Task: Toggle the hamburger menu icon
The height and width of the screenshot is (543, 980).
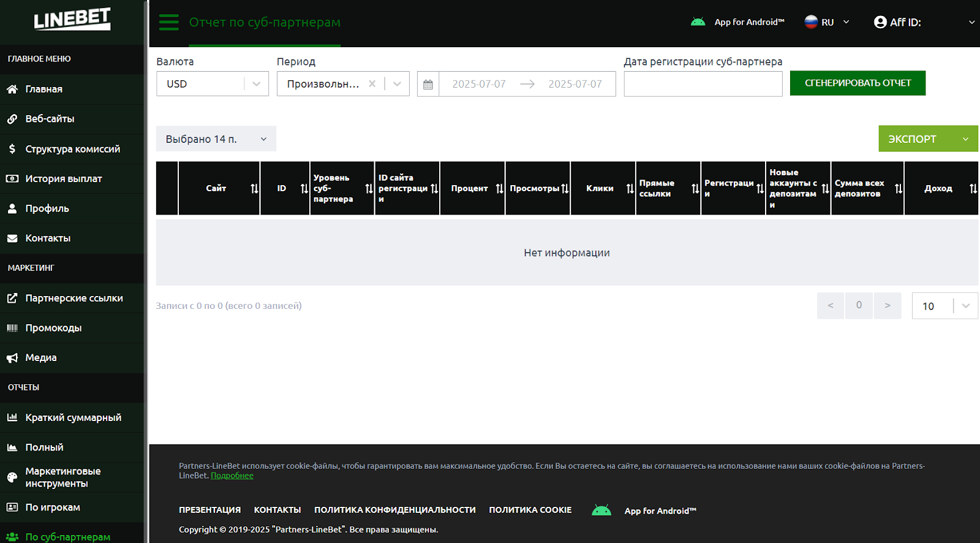Action: pyautogui.click(x=169, y=22)
